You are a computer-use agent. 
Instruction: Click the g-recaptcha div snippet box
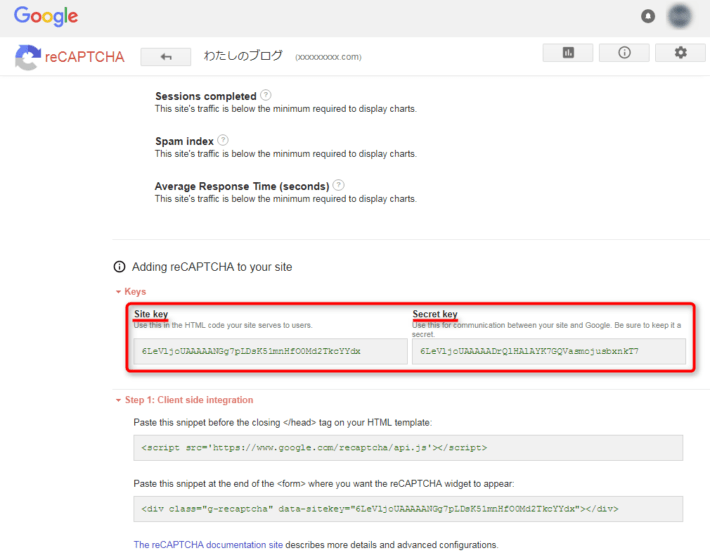pos(409,509)
